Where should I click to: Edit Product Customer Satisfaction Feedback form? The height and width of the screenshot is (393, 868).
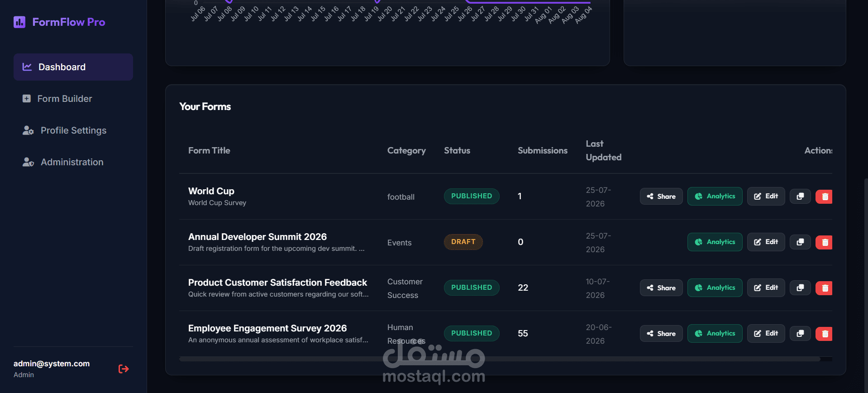point(766,288)
